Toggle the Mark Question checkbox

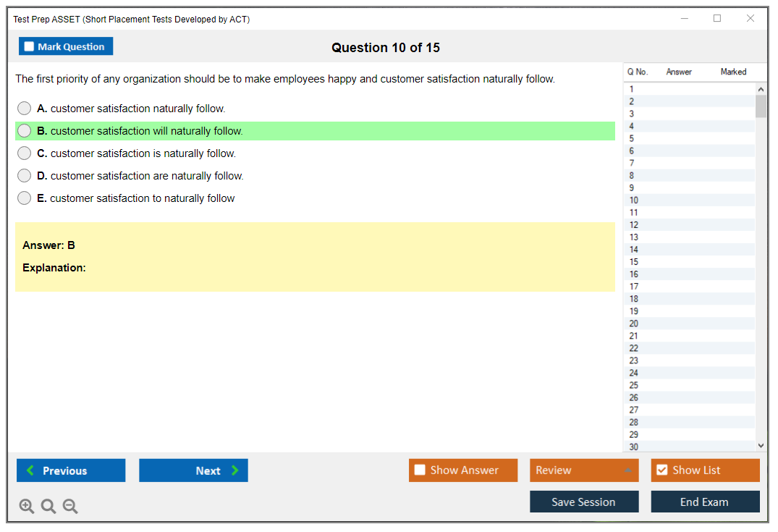coord(30,46)
